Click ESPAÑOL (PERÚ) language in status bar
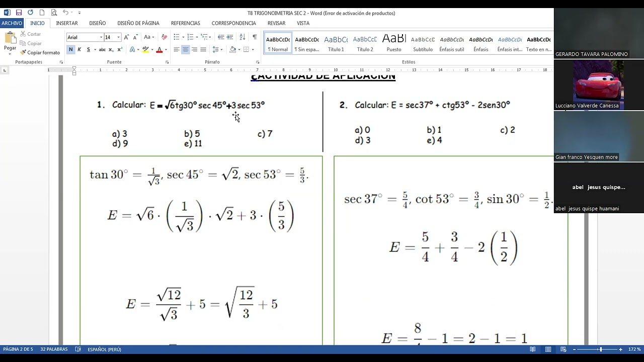This screenshot has width=644, height=362. 104,349
